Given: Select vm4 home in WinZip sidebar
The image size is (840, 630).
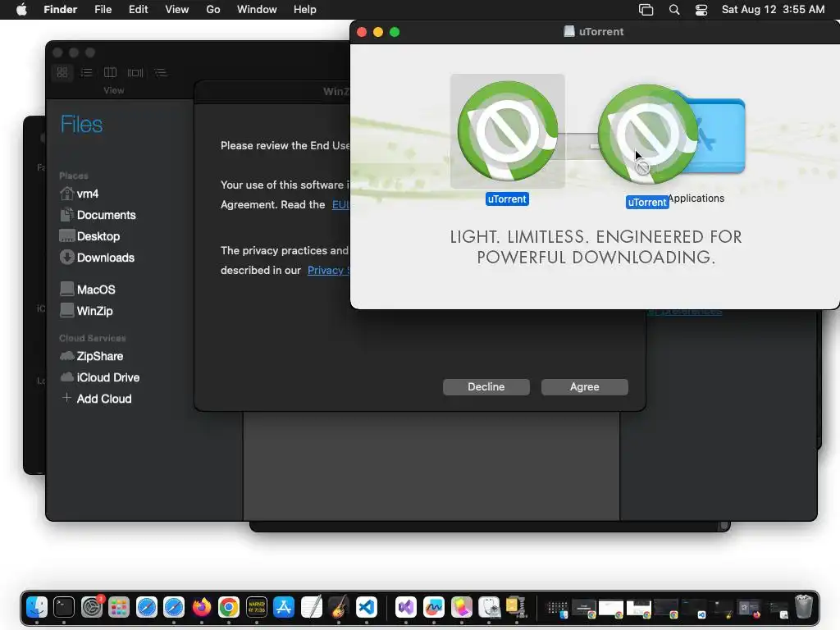Looking at the screenshot, I should pyautogui.click(x=80, y=194).
